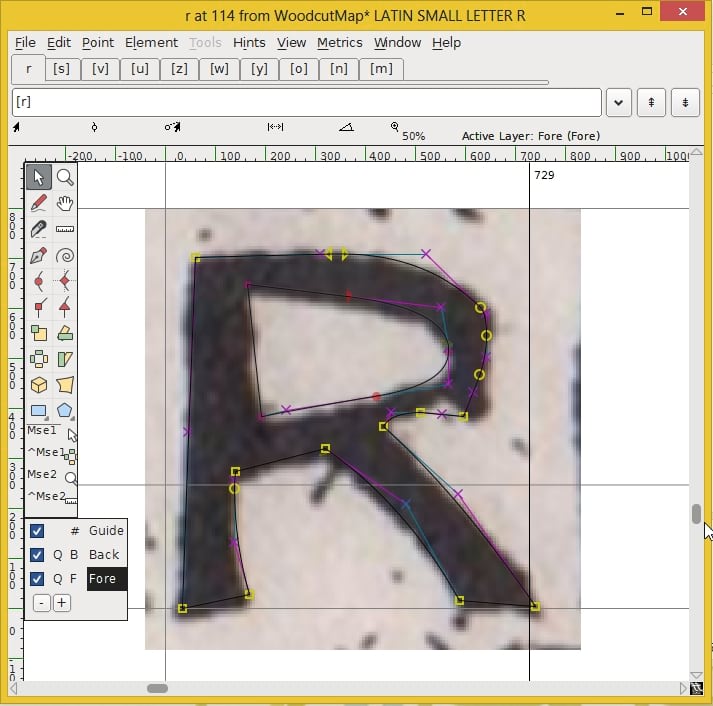Select the Scale selection tool
The width and height of the screenshot is (713, 706).
pyautogui.click(x=39, y=333)
